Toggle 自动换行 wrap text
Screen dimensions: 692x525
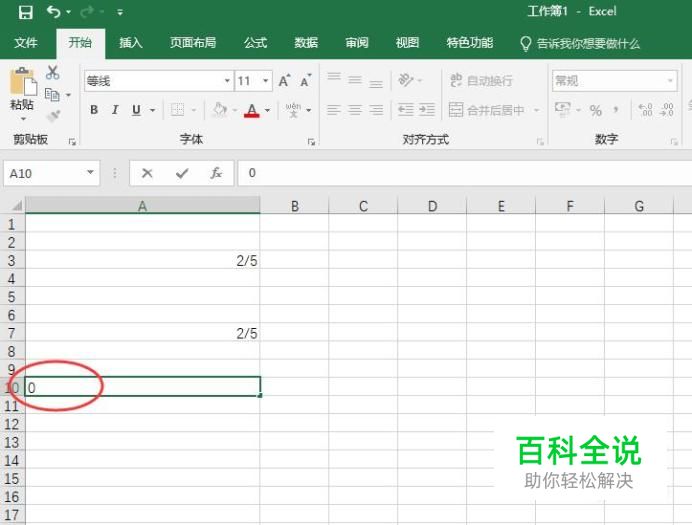point(481,81)
